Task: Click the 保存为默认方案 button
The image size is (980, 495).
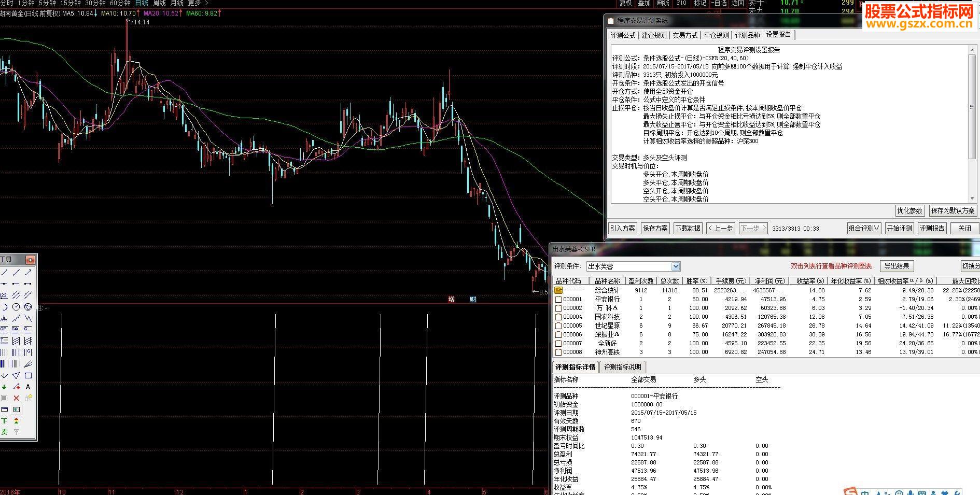Action: pos(953,210)
